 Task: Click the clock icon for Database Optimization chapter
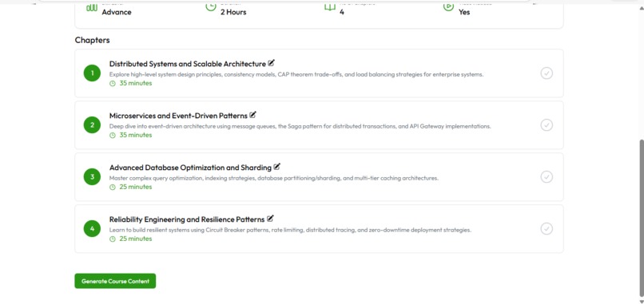pos(113,187)
